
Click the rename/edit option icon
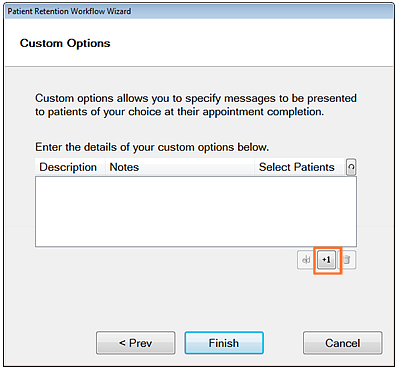tap(306, 260)
